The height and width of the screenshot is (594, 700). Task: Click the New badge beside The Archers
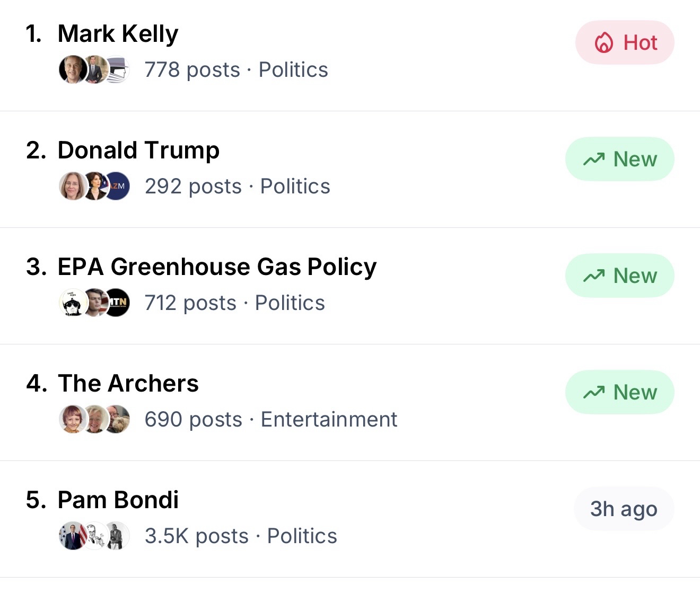[x=619, y=393]
